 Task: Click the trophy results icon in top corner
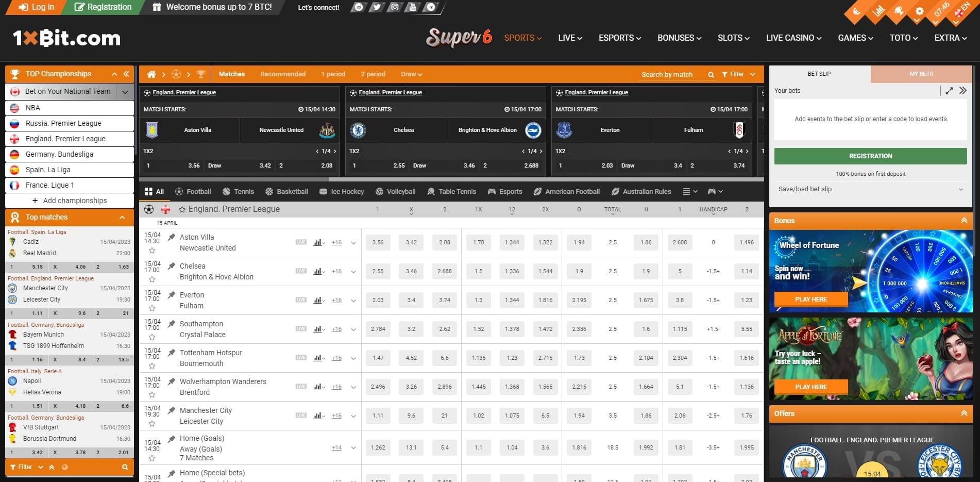coord(899,11)
